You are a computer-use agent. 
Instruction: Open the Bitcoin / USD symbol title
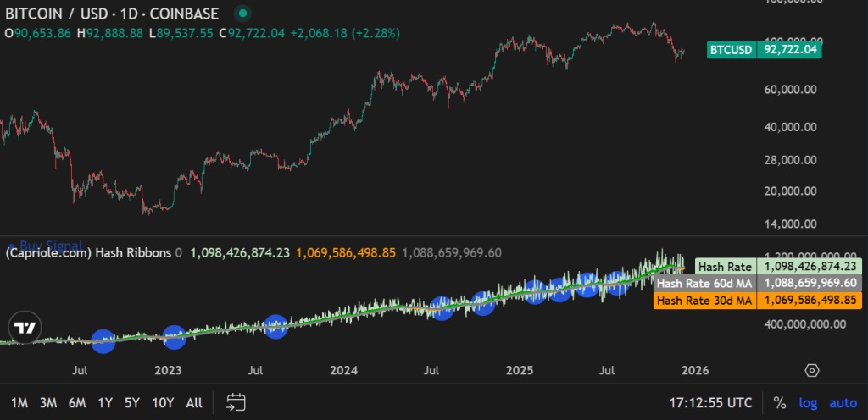(x=111, y=14)
